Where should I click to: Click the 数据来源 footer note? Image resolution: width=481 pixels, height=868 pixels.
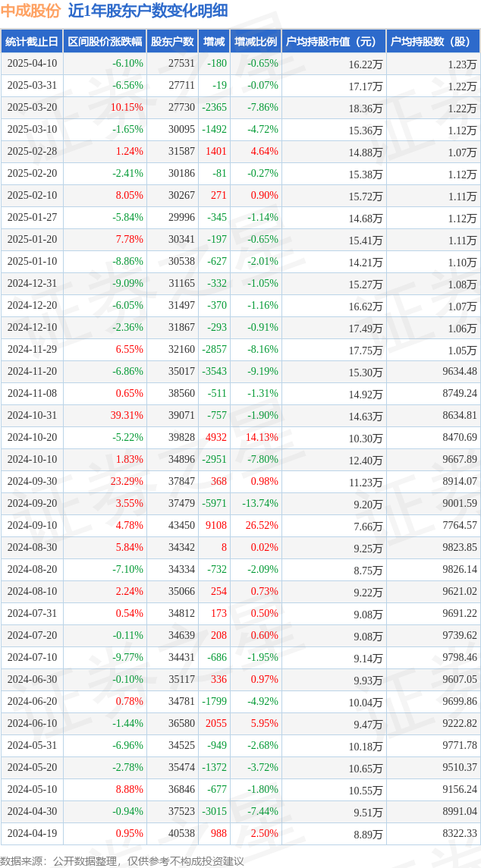(x=122, y=861)
